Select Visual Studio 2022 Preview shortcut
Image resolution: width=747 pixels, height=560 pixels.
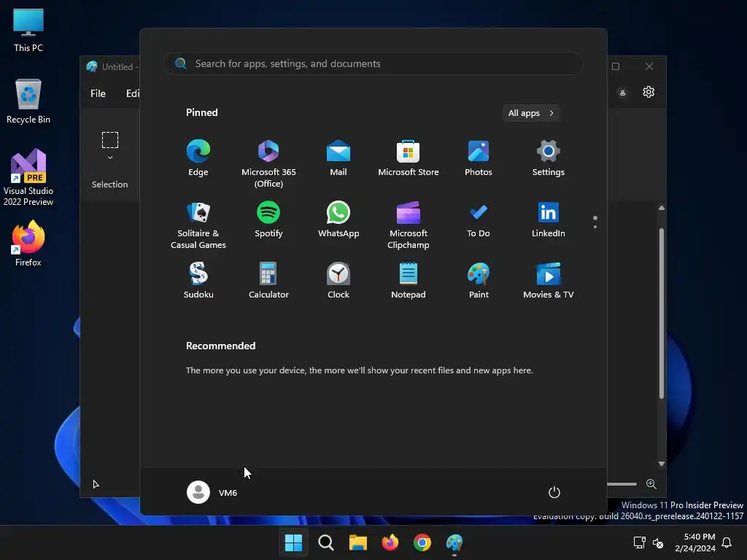(28, 177)
